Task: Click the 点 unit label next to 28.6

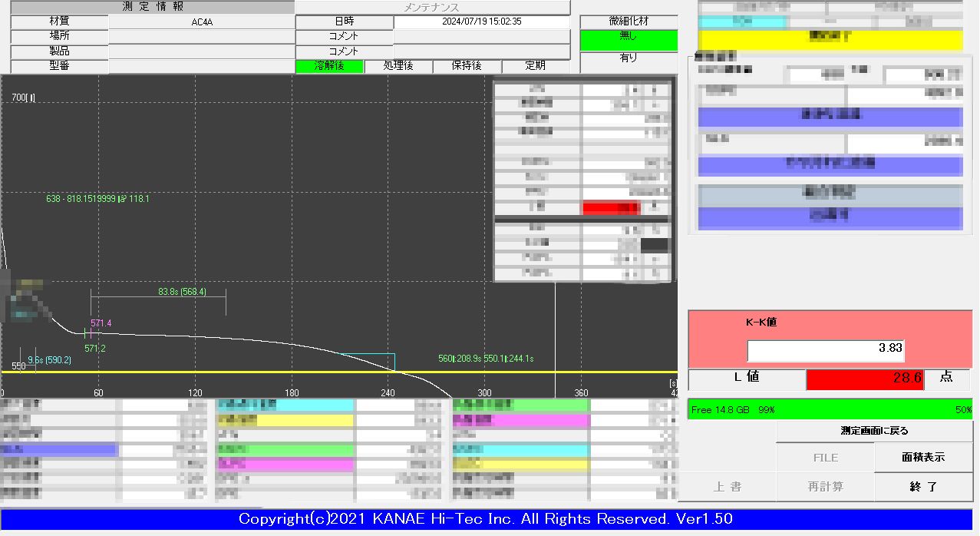Action: click(x=946, y=378)
